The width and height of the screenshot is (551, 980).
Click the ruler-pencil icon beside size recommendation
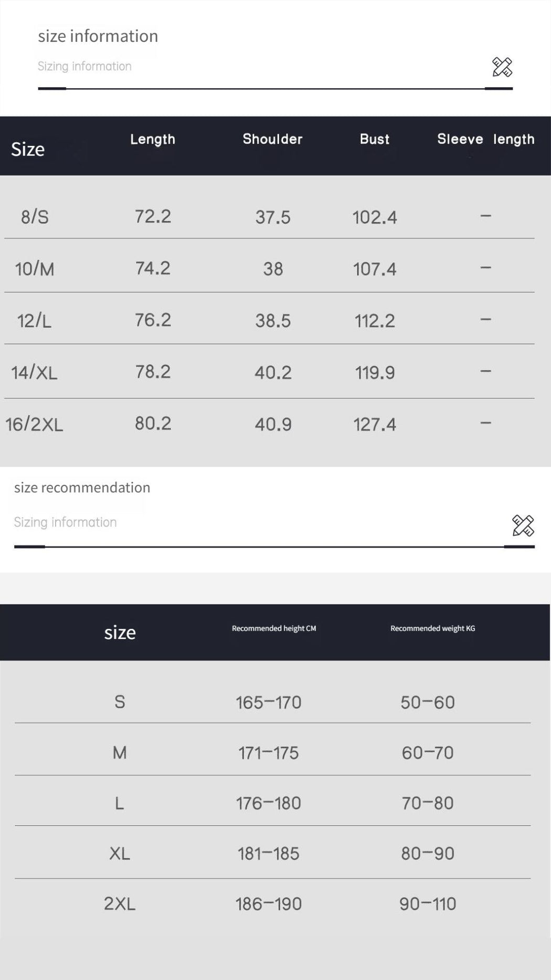tap(523, 525)
